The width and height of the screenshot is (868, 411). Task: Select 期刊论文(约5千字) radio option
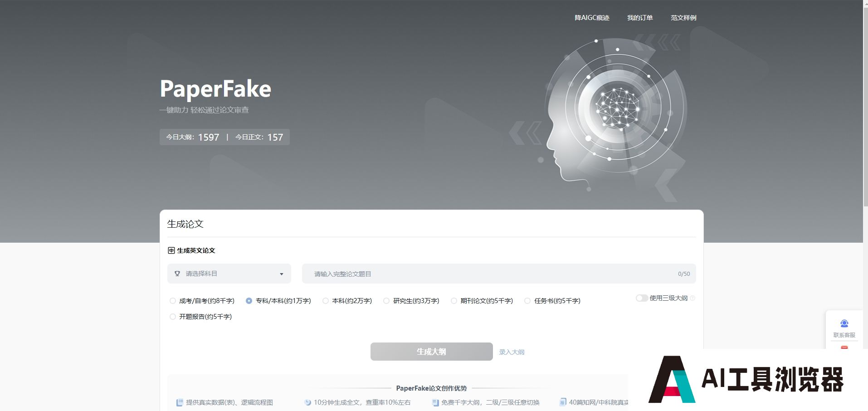tap(482, 301)
